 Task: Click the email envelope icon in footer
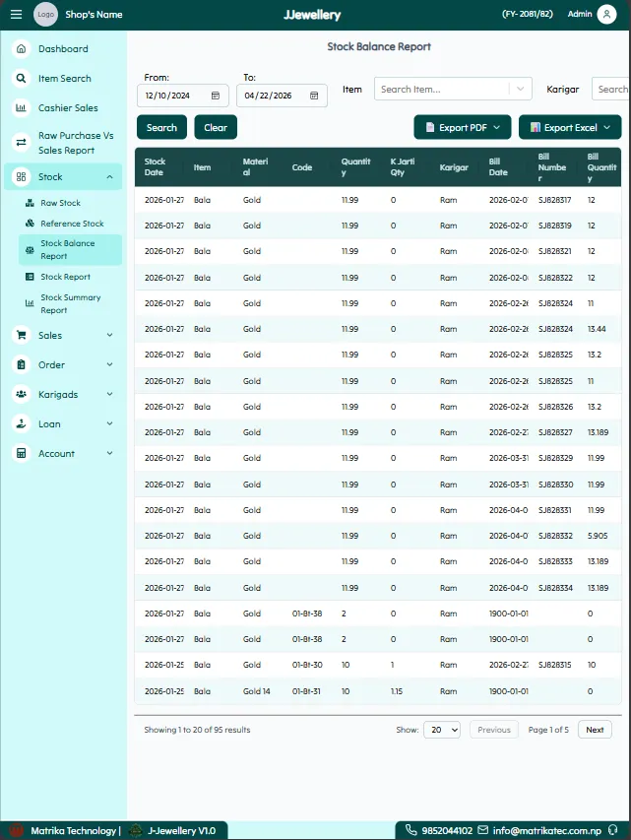(x=482, y=830)
